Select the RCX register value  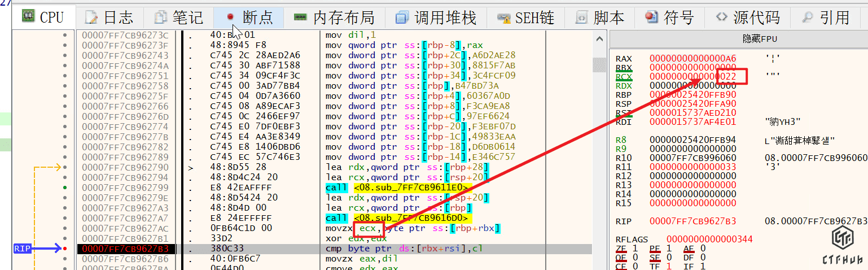click(692, 76)
